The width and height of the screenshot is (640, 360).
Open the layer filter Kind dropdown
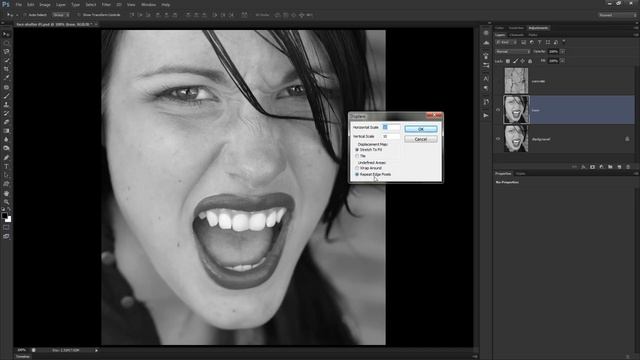click(x=506, y=42)
